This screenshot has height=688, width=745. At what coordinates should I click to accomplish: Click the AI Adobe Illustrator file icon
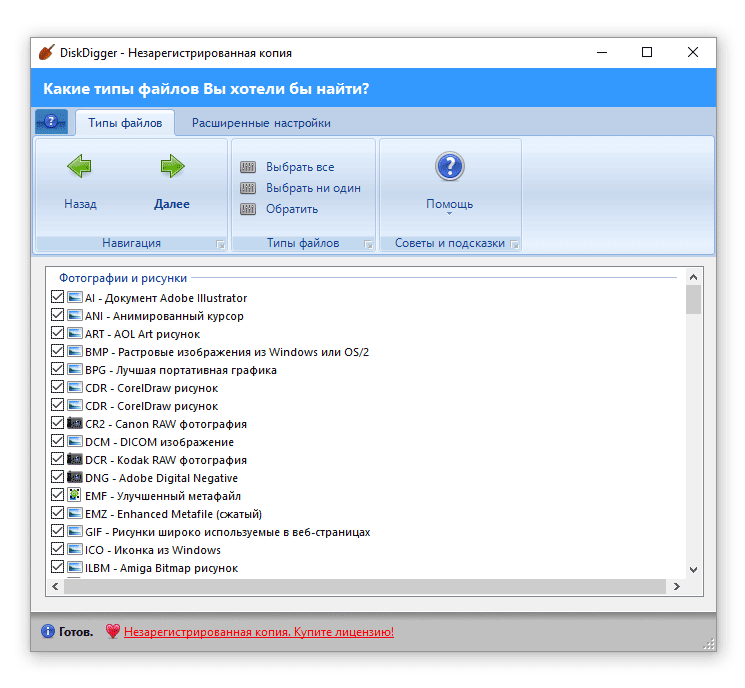tap(75, 297)
